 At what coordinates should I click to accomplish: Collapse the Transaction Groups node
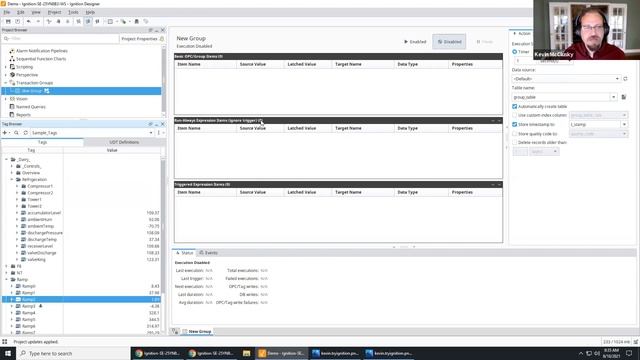point(6,83)
